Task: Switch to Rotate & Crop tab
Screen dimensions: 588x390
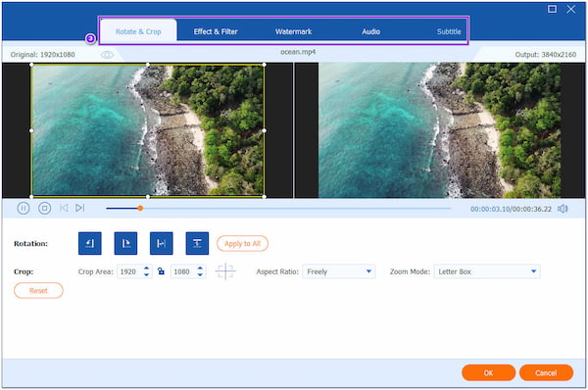Action: 138,31
